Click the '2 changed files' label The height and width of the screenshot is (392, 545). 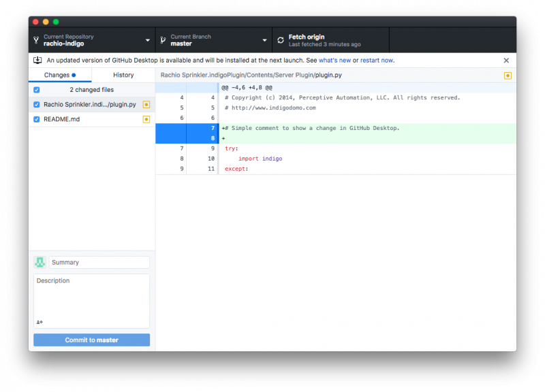point(92,90)
